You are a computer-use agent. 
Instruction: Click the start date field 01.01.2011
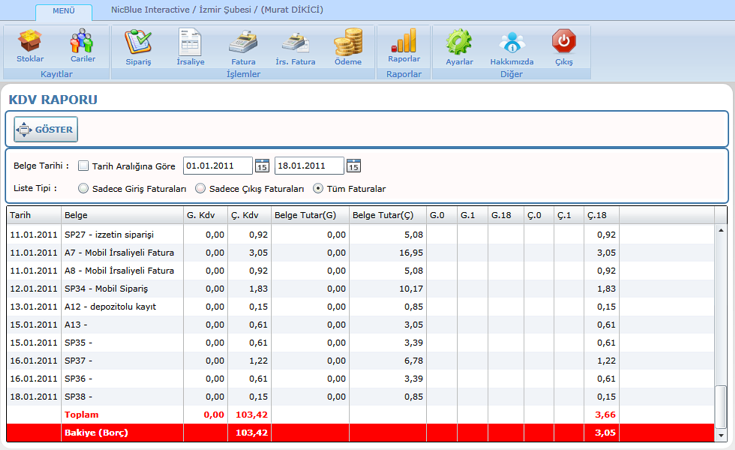click(217, 166)
